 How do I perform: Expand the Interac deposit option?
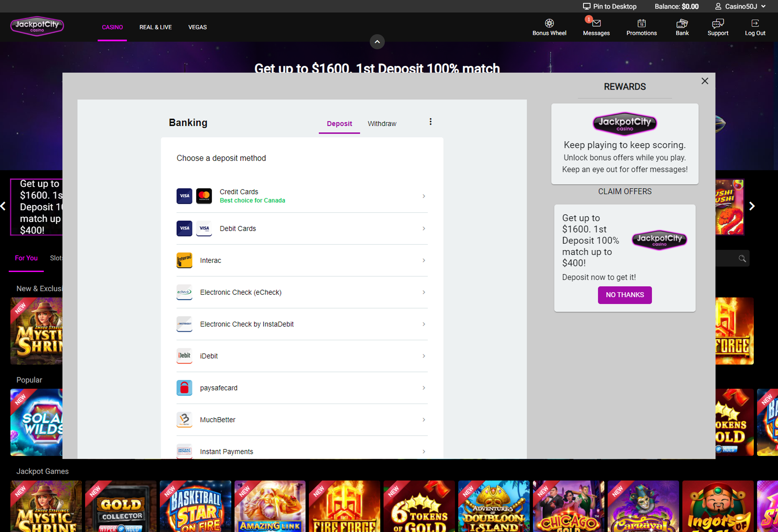[302, 261]
